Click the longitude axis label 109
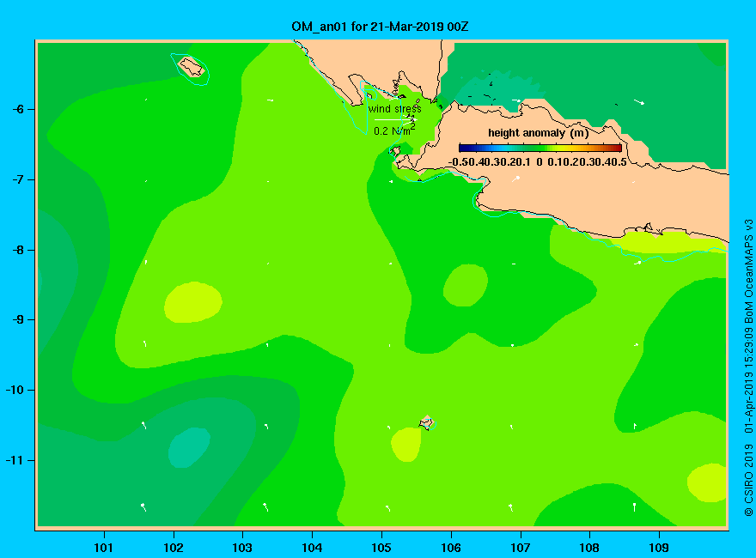Screen dimensions: 756x558 coord(659,548)
